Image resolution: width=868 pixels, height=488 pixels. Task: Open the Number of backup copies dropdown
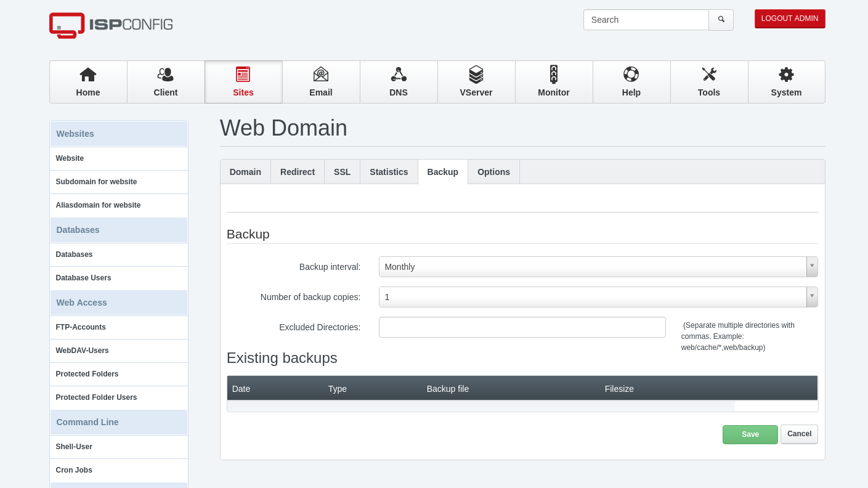pos(598,297)
